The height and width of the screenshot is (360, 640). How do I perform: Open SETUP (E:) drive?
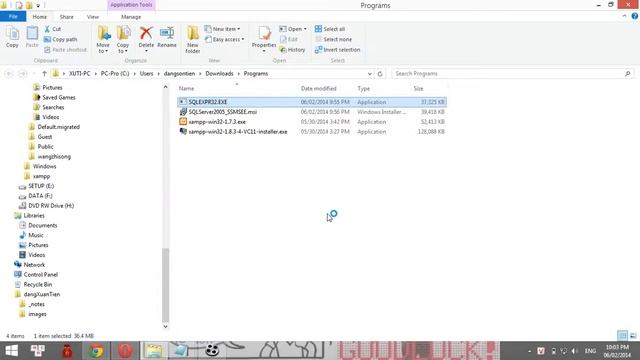point(41,186)
